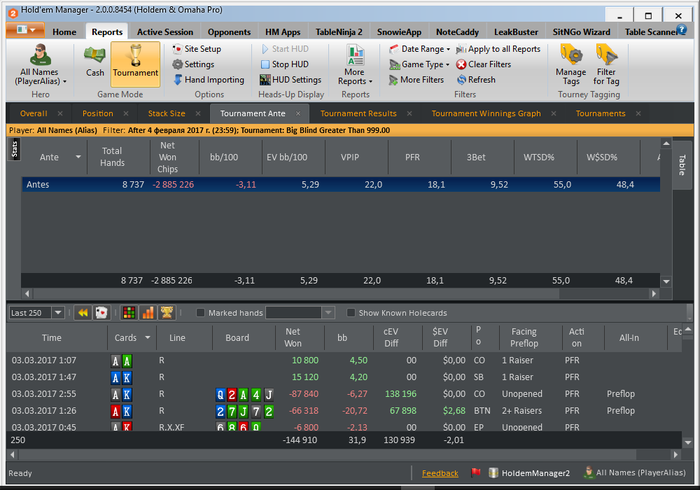The width and height of the screenshot is (700, 490).
Task: Open the colored hand matrix grid icon
Action: pyautogui.click(x=129, y=313)
